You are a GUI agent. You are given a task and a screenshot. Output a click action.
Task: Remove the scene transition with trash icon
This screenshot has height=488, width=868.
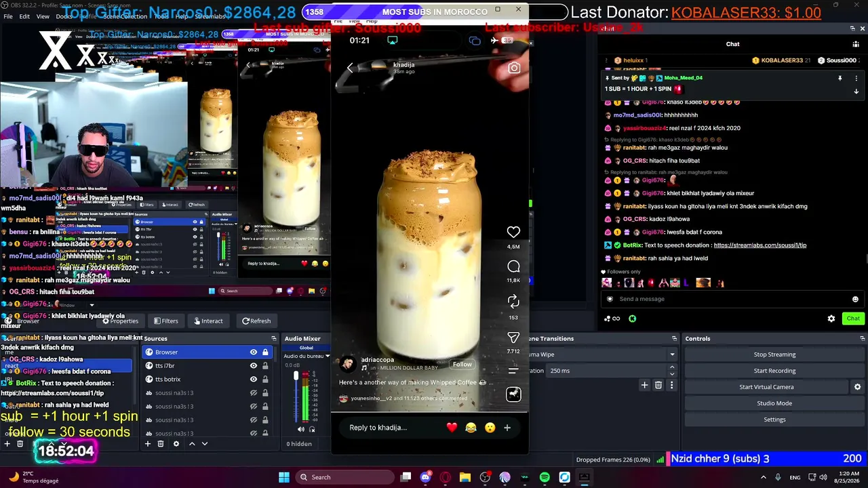pyautogui.click(x=658, y=385)
